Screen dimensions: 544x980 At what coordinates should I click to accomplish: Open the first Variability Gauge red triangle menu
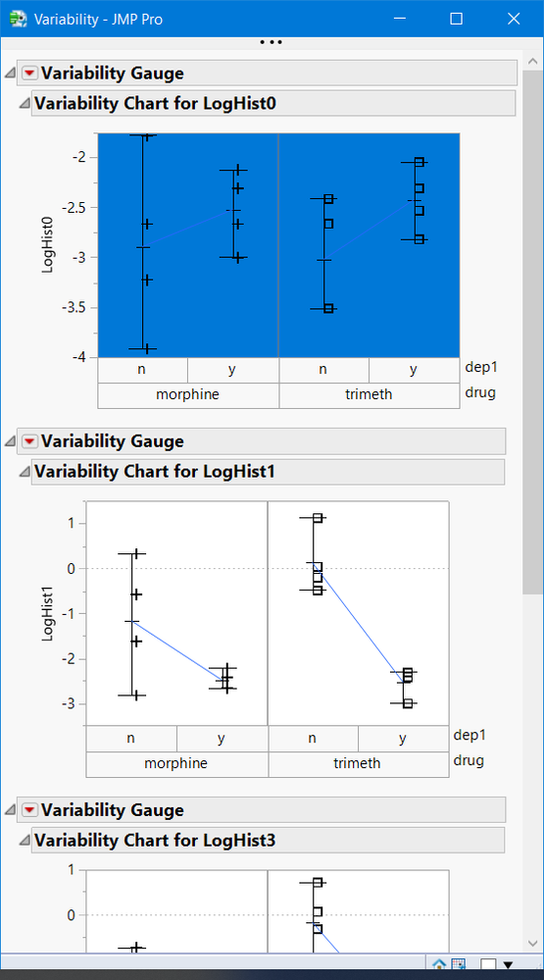(x=29, y=74)
